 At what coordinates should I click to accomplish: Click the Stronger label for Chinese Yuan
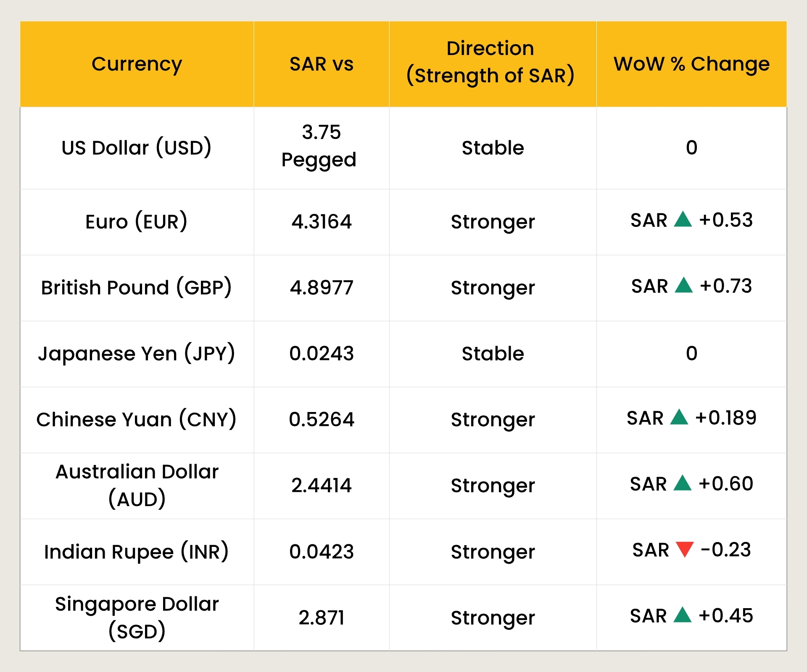point(492,419)
